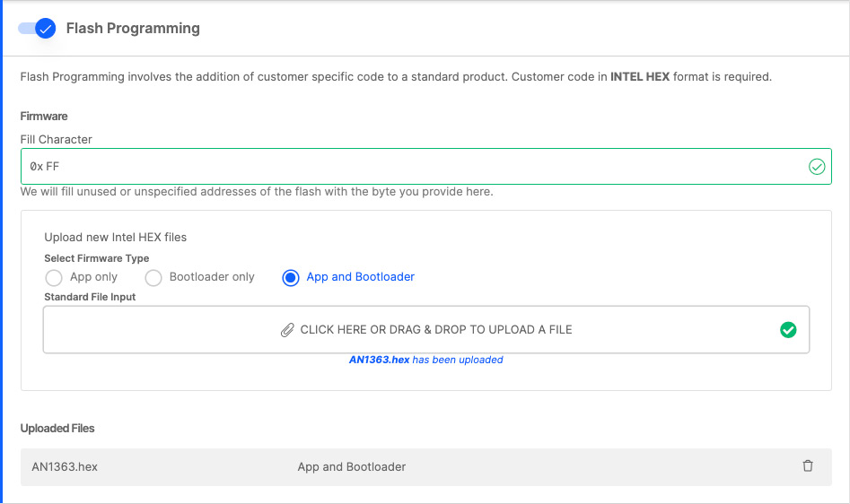This screenshot has width=850, height=504.
Task: Click the Firmware section heading
Action: [44, 116]
